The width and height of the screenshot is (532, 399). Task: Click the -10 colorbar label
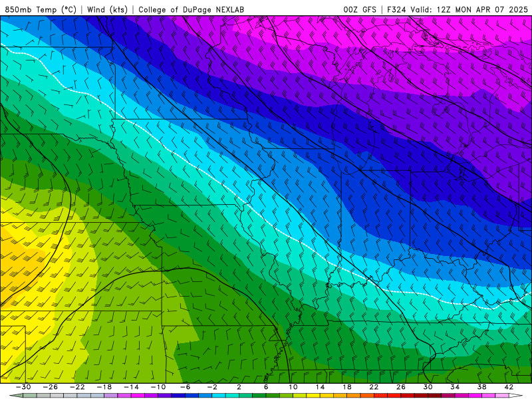click(x=158, y=387)
